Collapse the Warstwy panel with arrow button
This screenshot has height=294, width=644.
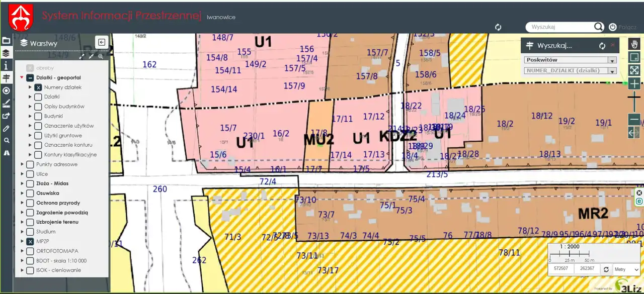point(102,43)
